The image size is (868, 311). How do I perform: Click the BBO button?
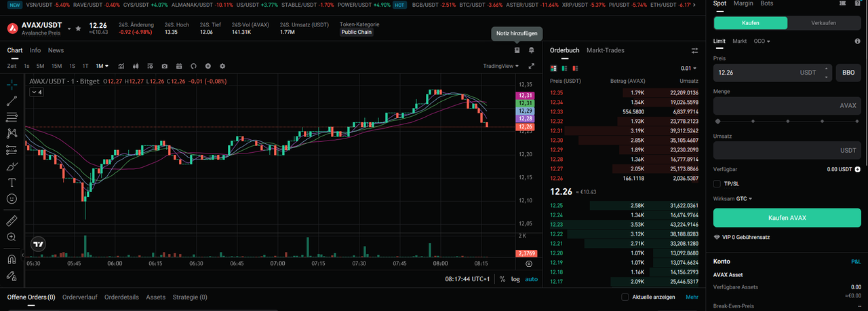pyautogui.click(x=848, y=72)
